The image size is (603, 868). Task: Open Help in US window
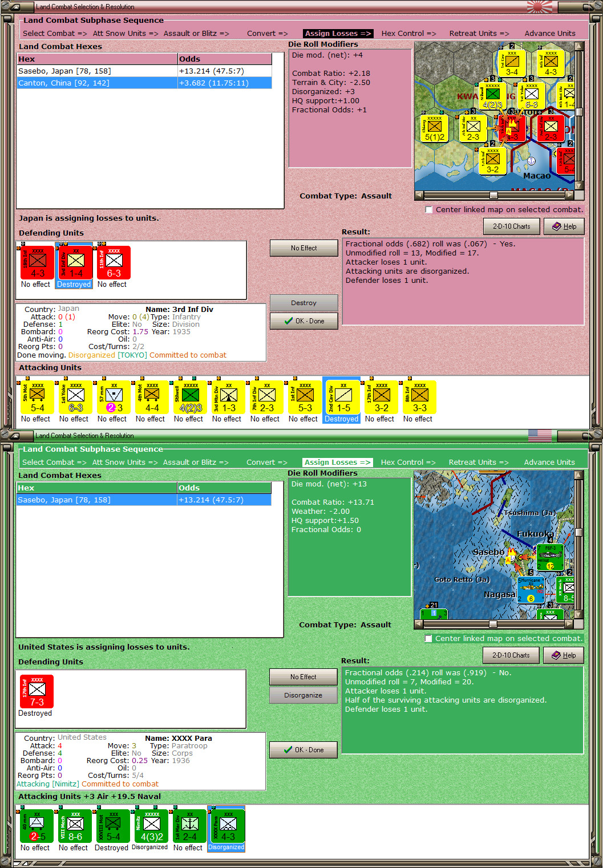tap(563, 655)
